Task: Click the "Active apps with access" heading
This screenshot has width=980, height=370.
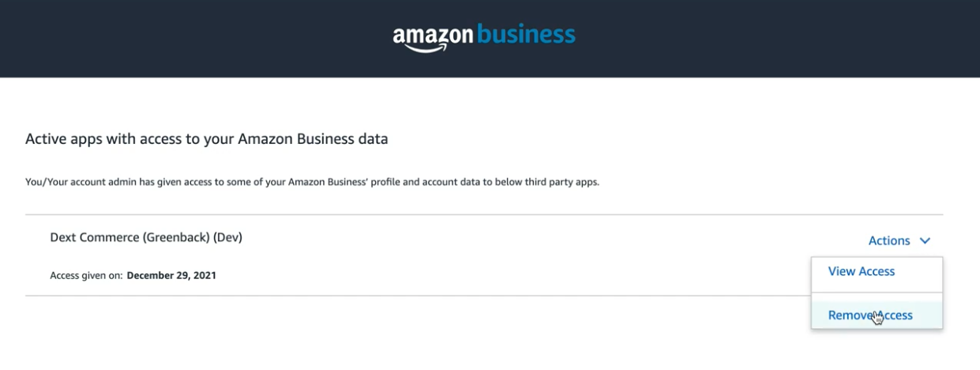Action: click(207, 139)
